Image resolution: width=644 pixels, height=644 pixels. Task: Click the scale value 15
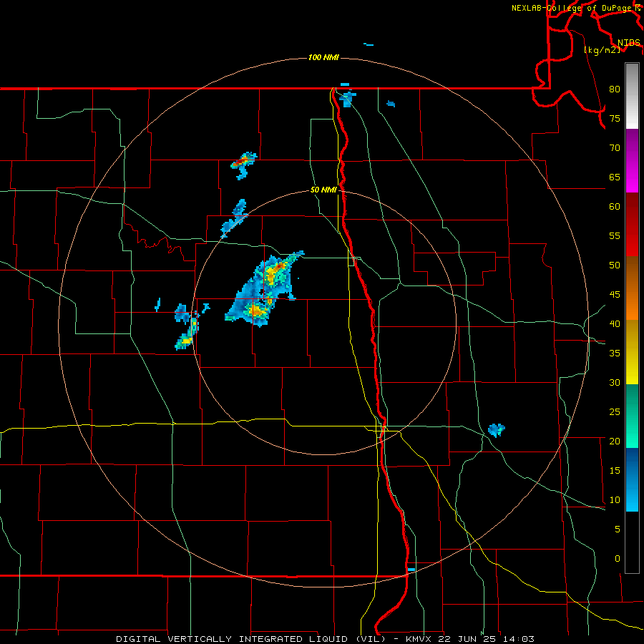coord(615,471)
